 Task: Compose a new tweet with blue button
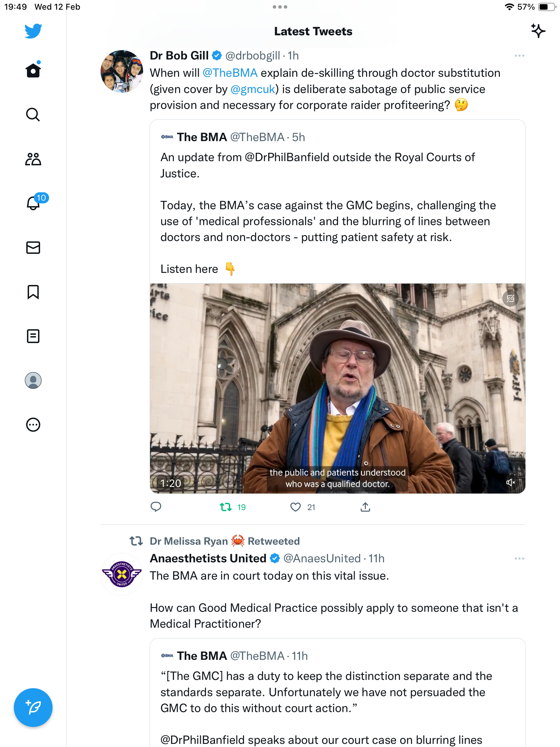pos(33,708)
